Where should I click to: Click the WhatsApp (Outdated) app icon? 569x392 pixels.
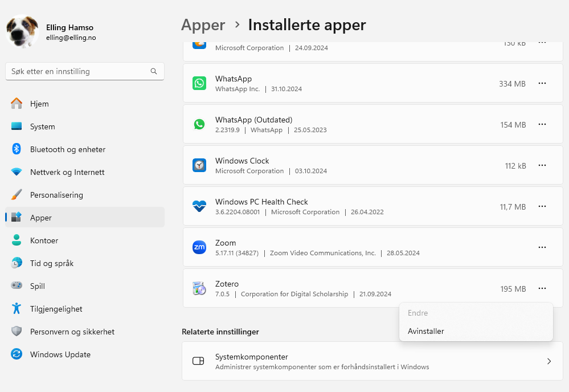(199, 124)
